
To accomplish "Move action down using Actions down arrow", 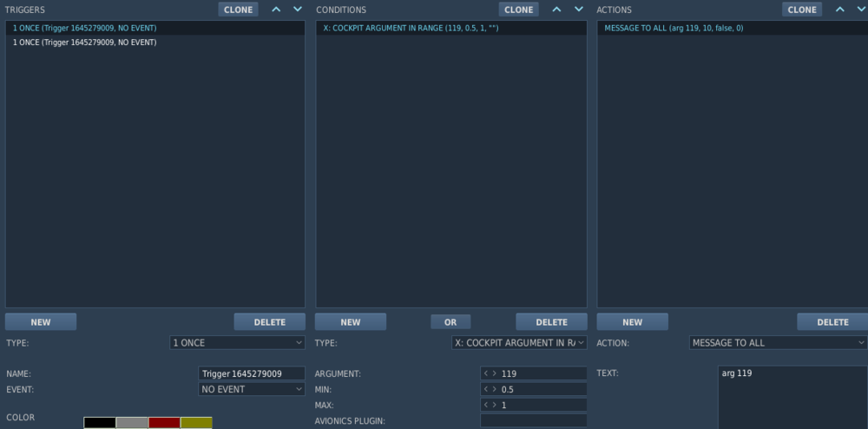I will [x=860, y=10].
